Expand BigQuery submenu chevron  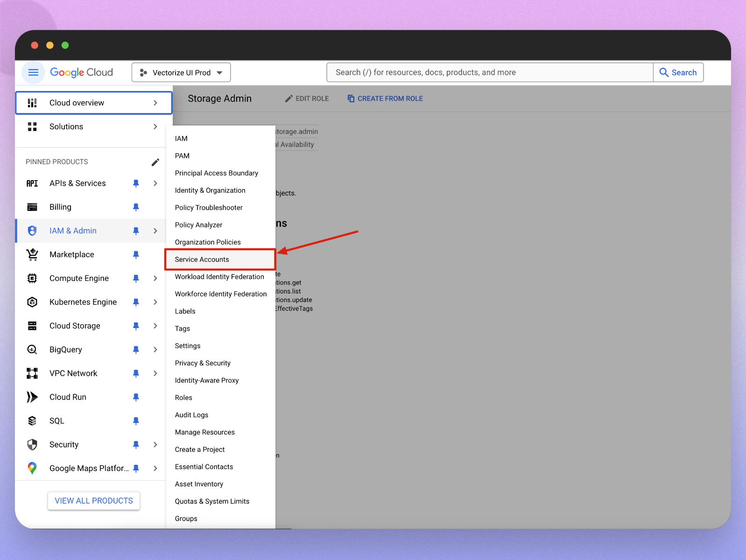[155, 350]
